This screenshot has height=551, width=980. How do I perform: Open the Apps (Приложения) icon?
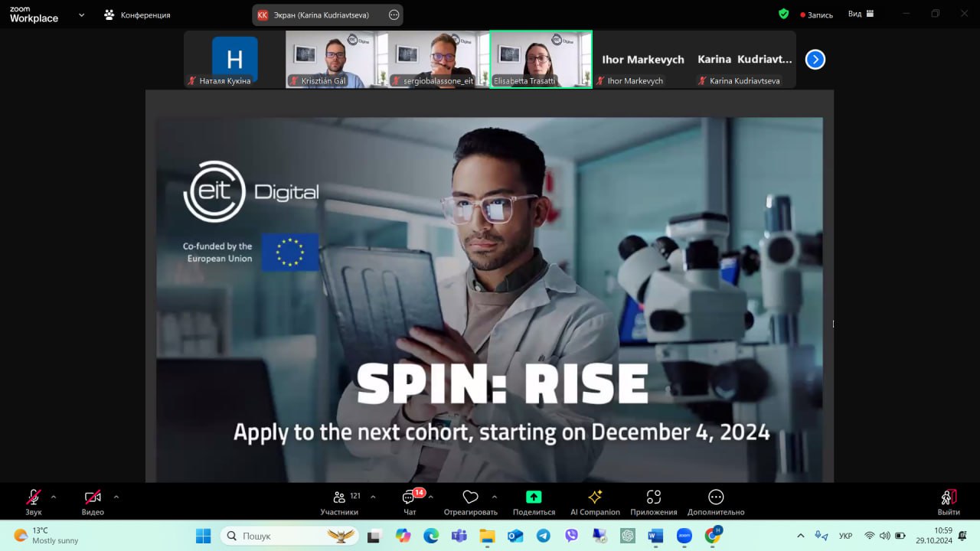coord(653,497)
